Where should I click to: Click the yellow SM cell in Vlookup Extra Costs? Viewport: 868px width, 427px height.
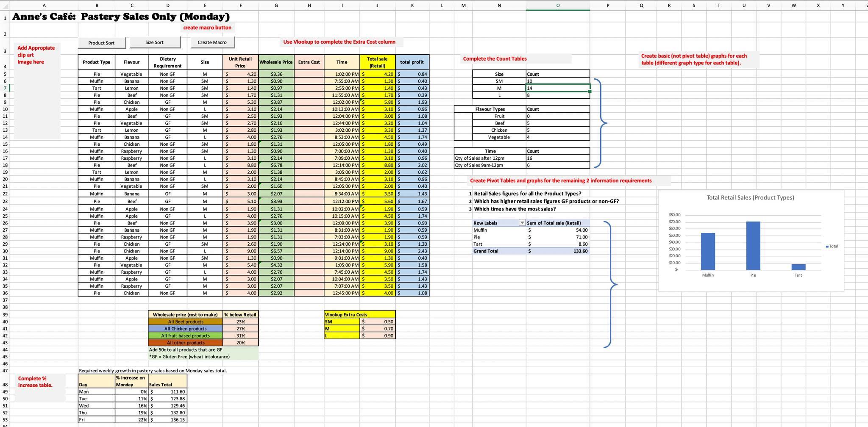[x=341, y=322]
